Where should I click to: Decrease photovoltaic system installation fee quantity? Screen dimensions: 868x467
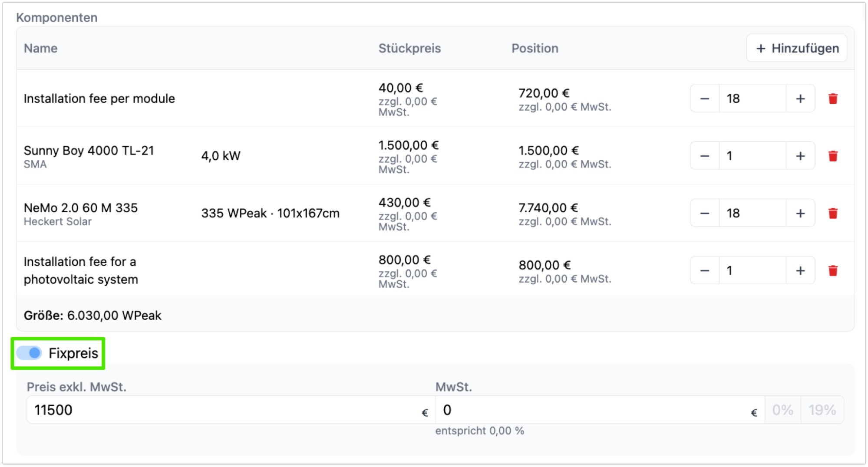pos(704,270)
